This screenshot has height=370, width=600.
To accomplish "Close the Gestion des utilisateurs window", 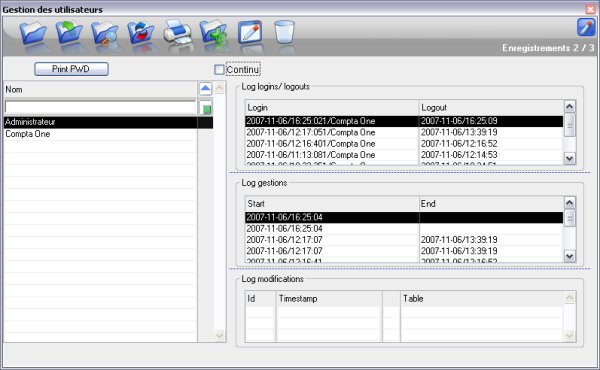I will [590, 9].
